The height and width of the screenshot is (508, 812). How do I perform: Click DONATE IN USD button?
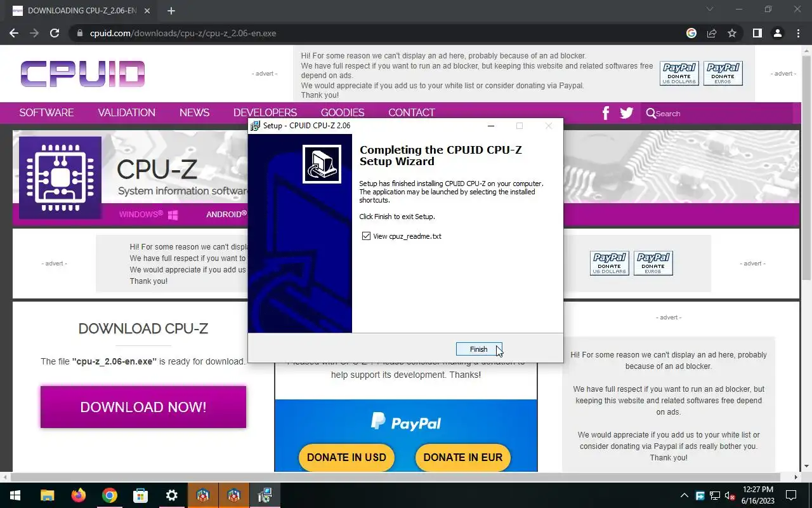(346, 457)
